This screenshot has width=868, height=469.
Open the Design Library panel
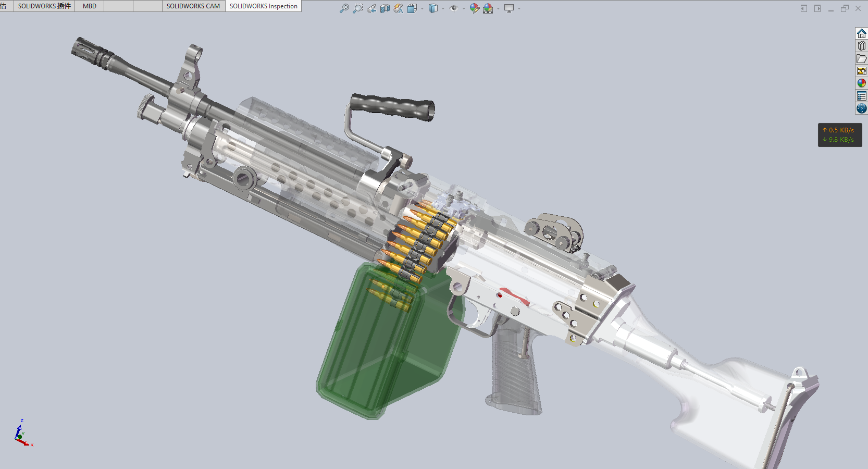[861, 45]
